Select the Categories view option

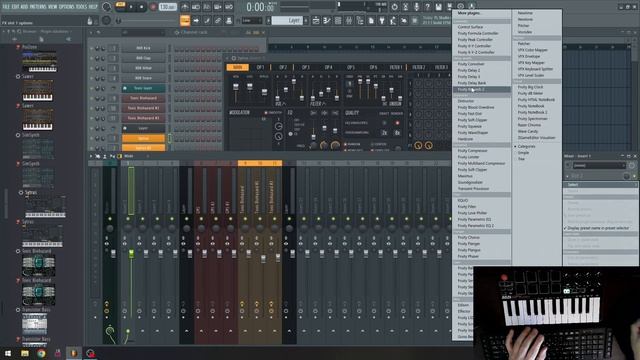(x=526, y=146)
